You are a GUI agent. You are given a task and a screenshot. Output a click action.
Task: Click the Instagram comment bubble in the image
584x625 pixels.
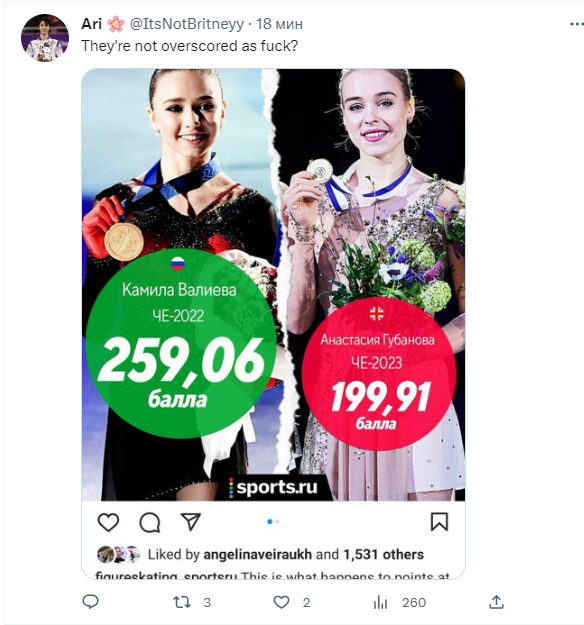tap(150, 522)
